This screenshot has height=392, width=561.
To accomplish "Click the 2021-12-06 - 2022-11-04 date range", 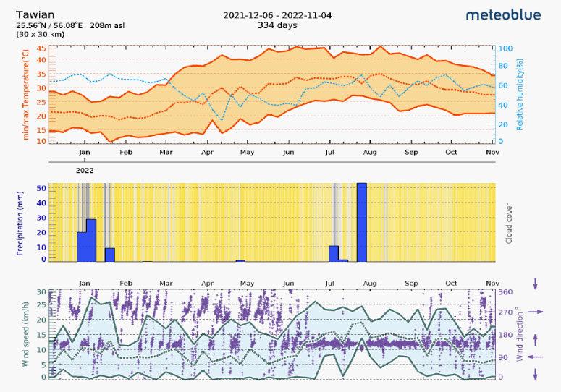I will (278, 15).
